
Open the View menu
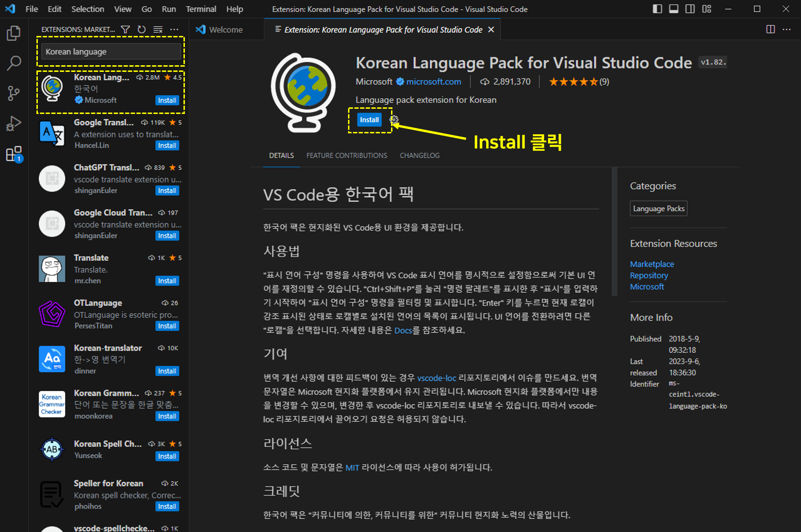(x=122, y=9)
